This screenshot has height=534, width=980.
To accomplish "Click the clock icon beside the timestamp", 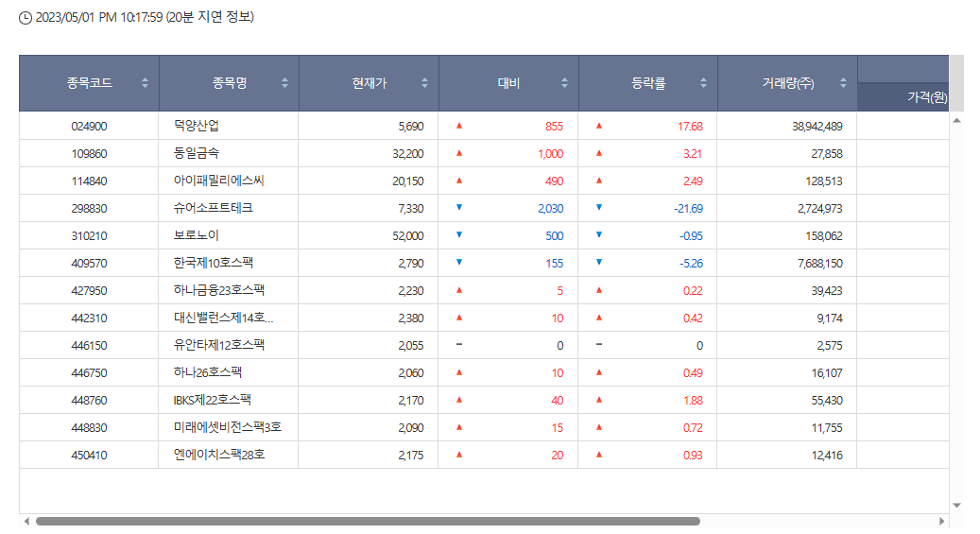I will tap(25, 18).
